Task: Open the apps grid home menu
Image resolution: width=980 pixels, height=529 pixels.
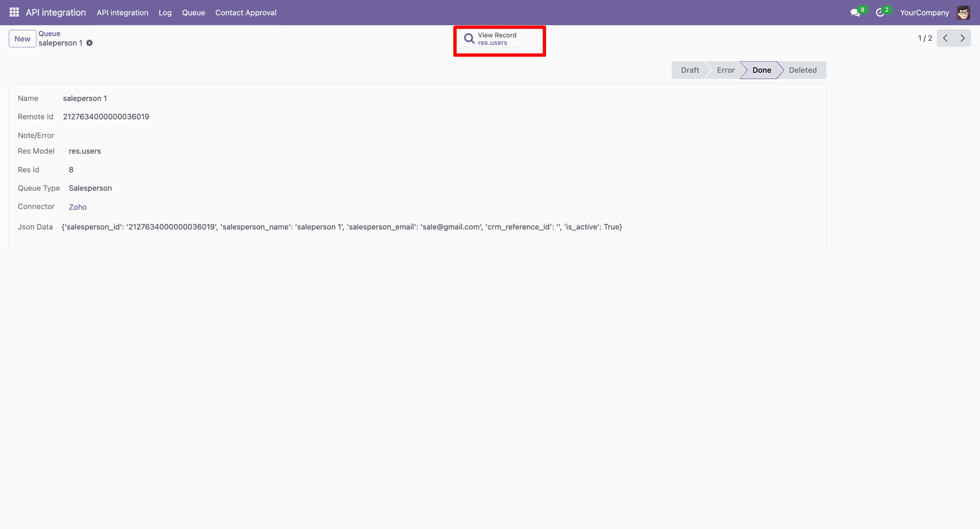Action: pos(14,12)
